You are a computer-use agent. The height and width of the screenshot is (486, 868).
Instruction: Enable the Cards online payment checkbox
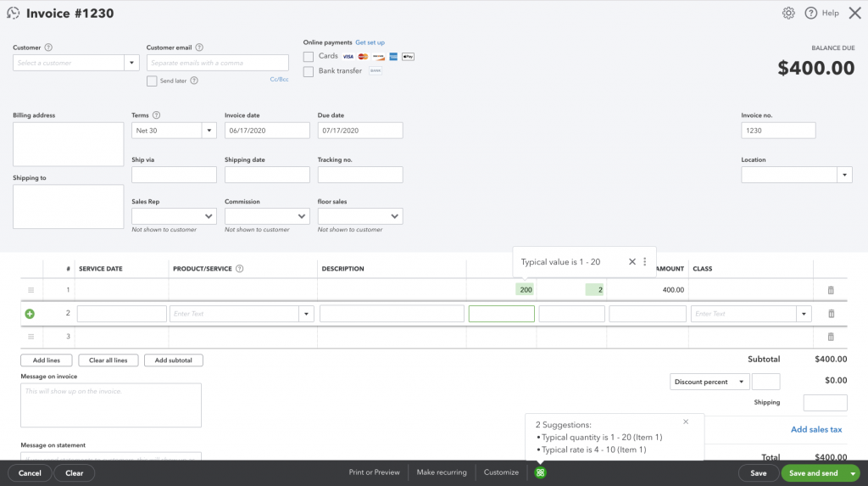pos(309,57)
